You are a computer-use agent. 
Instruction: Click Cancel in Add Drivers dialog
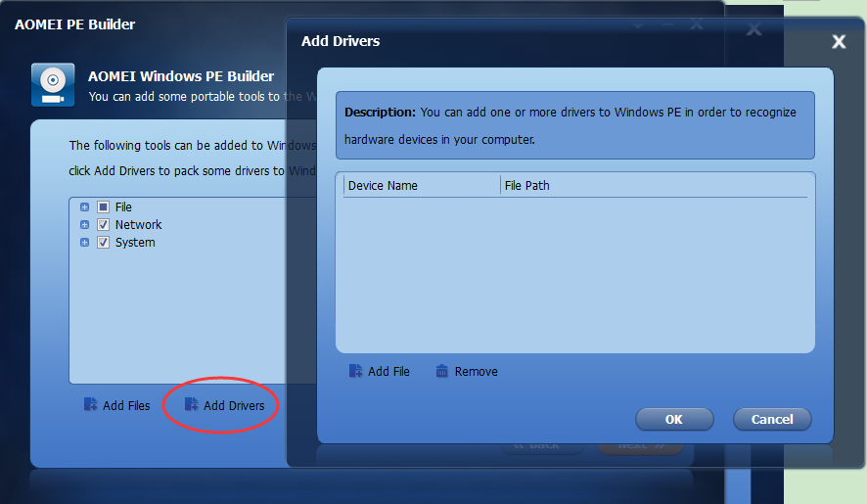pos(772,420)
